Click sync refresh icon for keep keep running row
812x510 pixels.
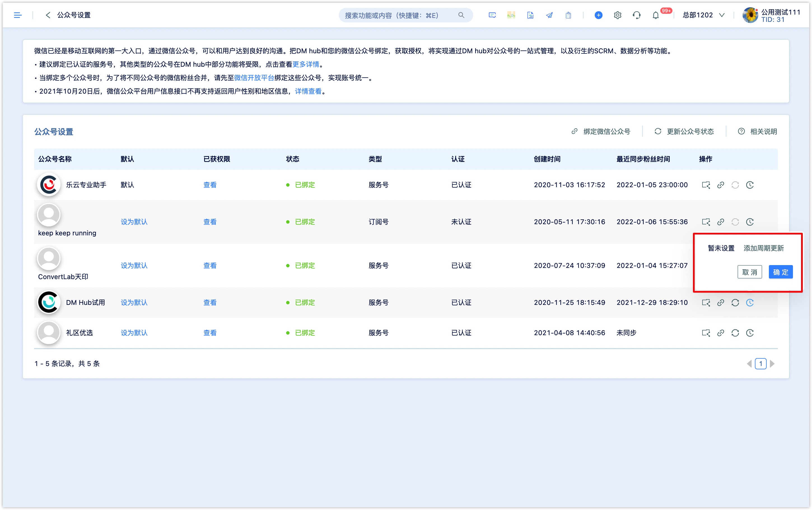(735, 222)
